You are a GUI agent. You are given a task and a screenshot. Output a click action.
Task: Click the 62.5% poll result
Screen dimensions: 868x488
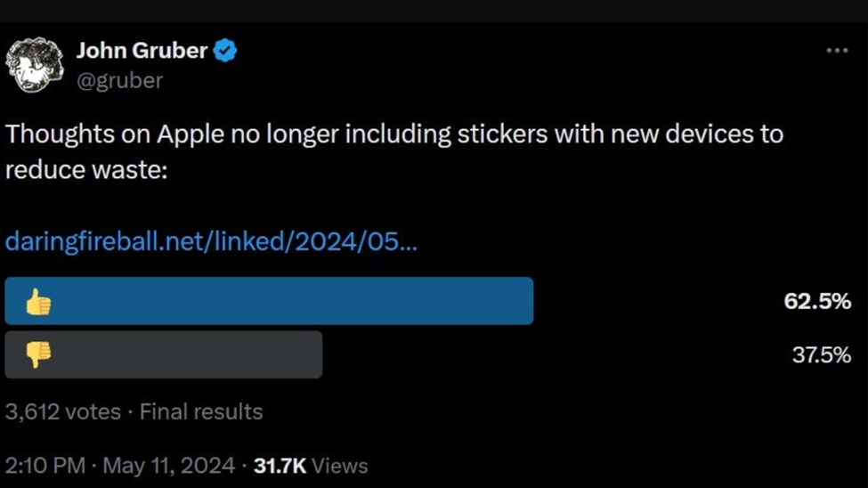coord(817,301)
